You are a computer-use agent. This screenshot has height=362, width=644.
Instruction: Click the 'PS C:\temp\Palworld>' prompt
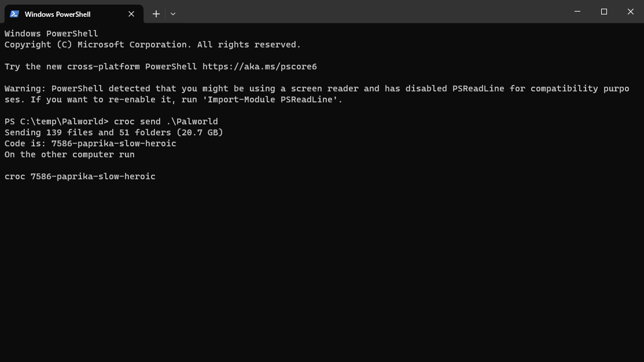(57, 121)
